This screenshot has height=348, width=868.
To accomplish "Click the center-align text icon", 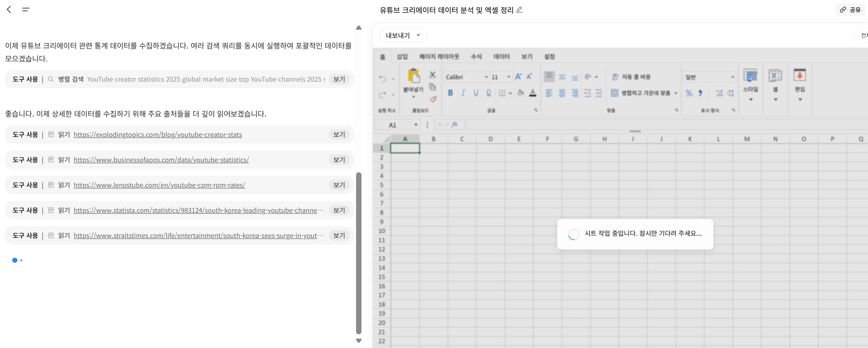I will (x=562, y=93).
